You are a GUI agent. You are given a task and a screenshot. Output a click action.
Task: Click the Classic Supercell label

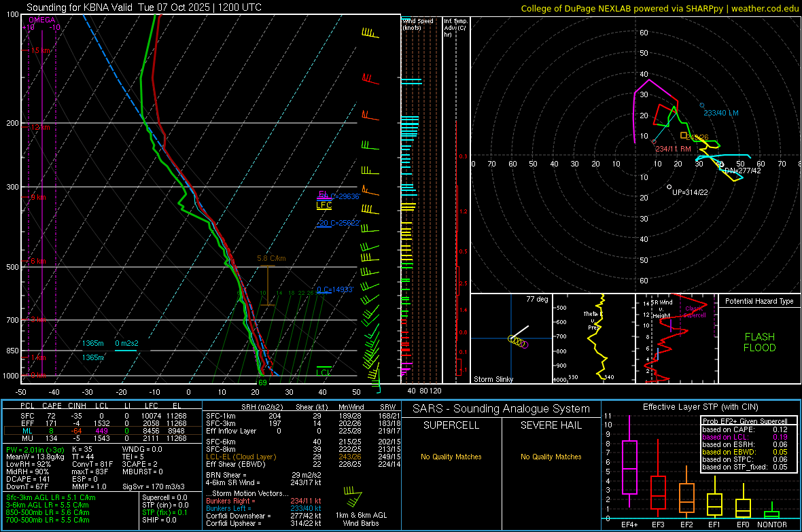[695, 312]
